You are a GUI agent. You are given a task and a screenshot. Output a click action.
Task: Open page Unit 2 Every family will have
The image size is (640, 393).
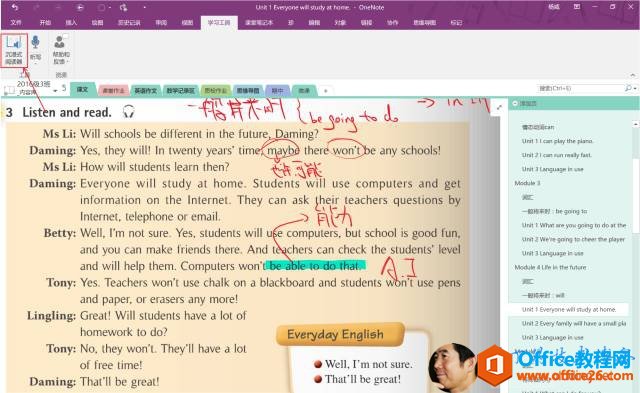[573, 323]
